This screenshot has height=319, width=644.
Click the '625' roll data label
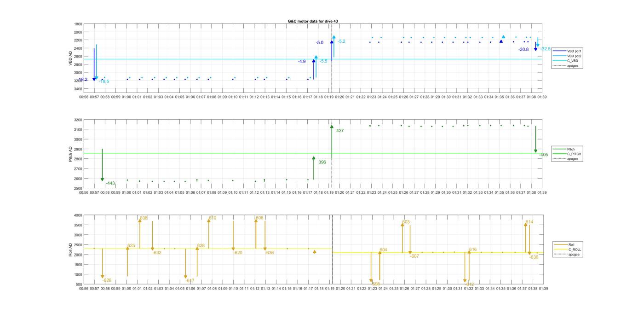[x=131, y=246]
